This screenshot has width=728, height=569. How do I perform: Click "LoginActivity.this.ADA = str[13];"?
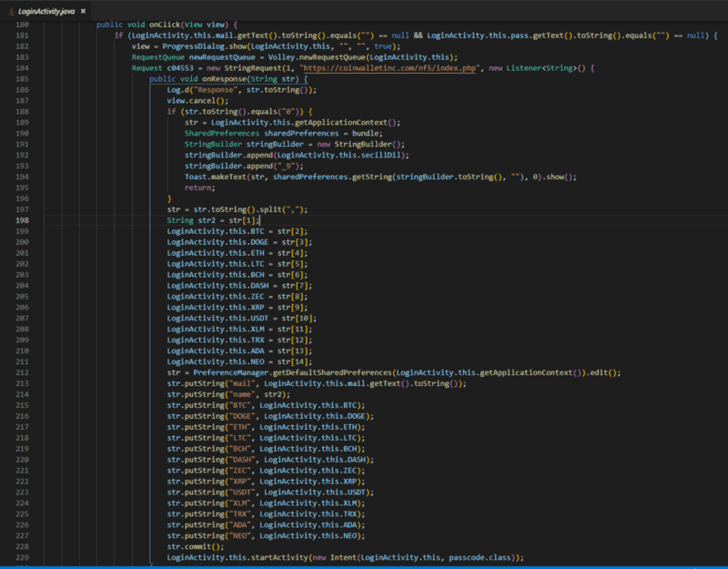[239, 351]
